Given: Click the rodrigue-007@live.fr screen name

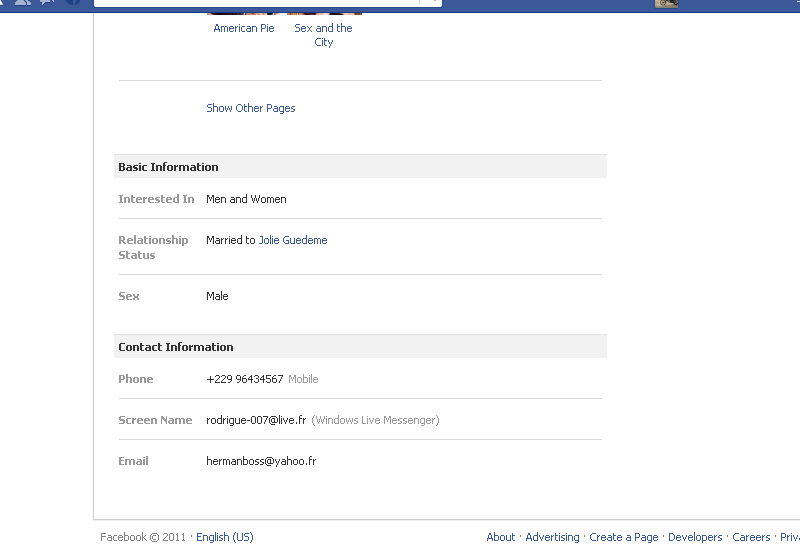Looking at the screenshot, I should pyautogui.click(x=256, y=420).
